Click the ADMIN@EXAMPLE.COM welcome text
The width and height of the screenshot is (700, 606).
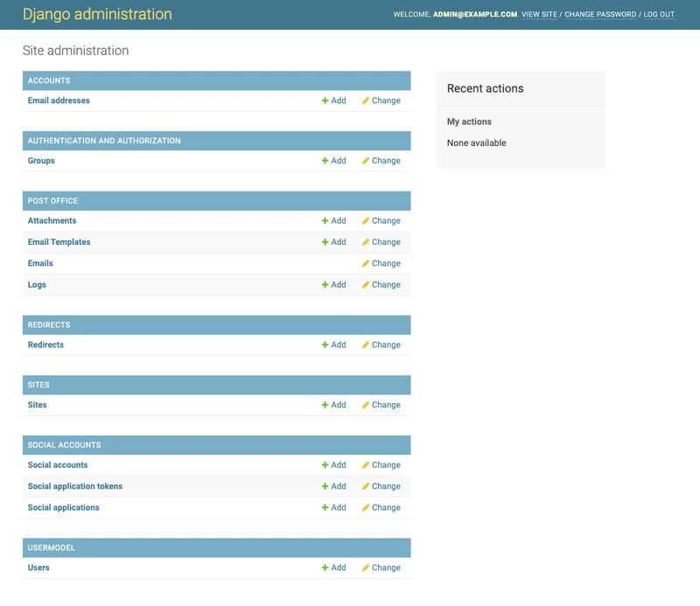475,14
